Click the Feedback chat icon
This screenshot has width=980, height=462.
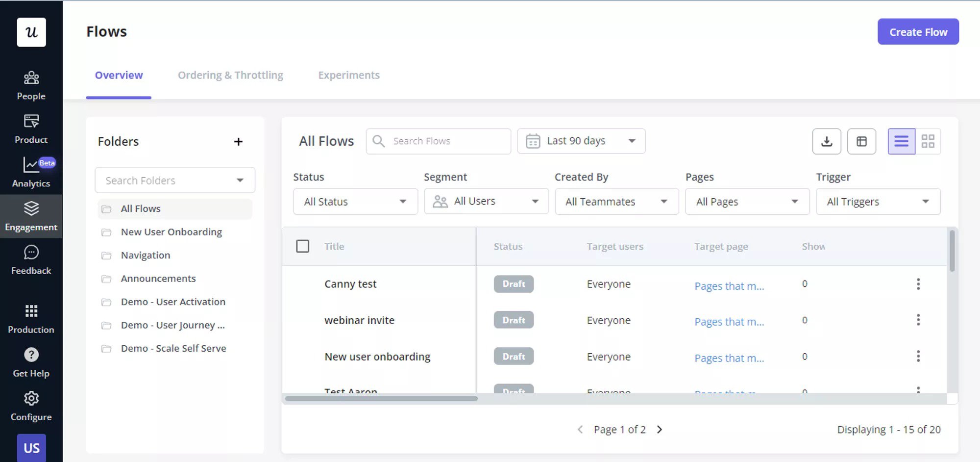point(31,253)
